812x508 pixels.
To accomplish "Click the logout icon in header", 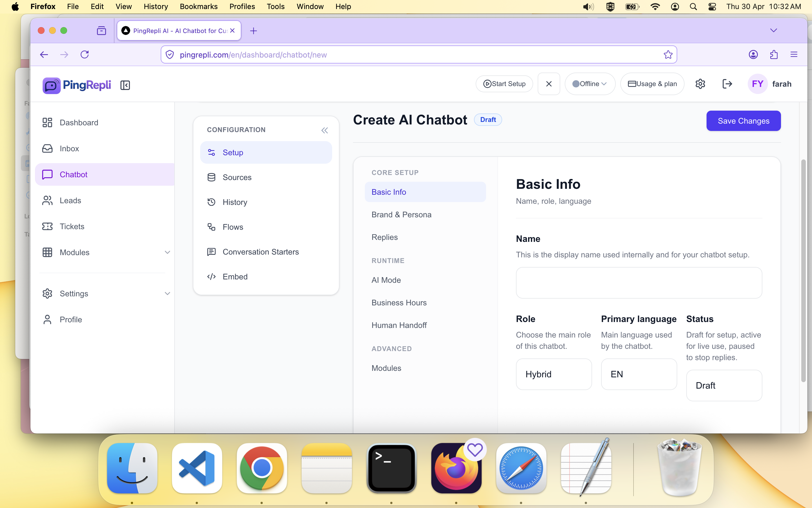I will click(x=727, y=84).
